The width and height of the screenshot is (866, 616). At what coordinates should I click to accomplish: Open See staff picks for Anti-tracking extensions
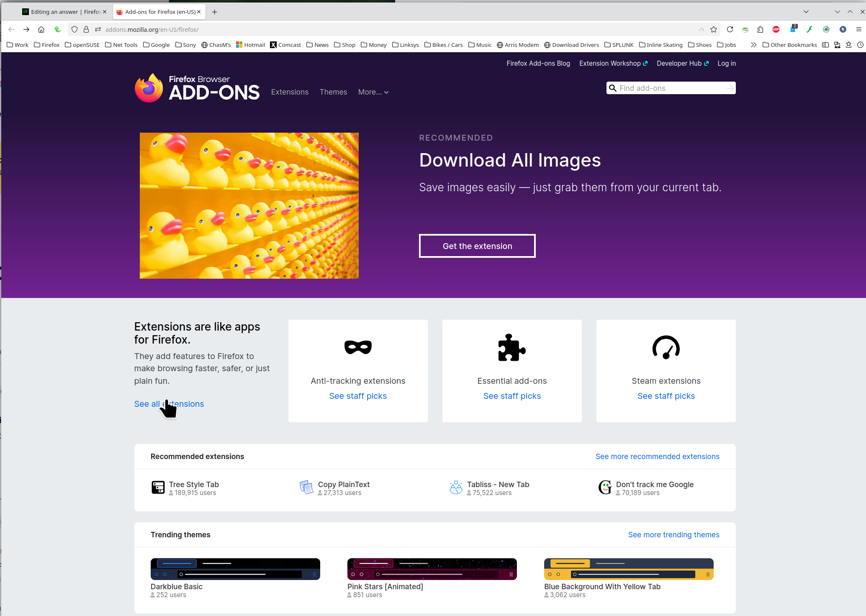click(x=358, y=396)
